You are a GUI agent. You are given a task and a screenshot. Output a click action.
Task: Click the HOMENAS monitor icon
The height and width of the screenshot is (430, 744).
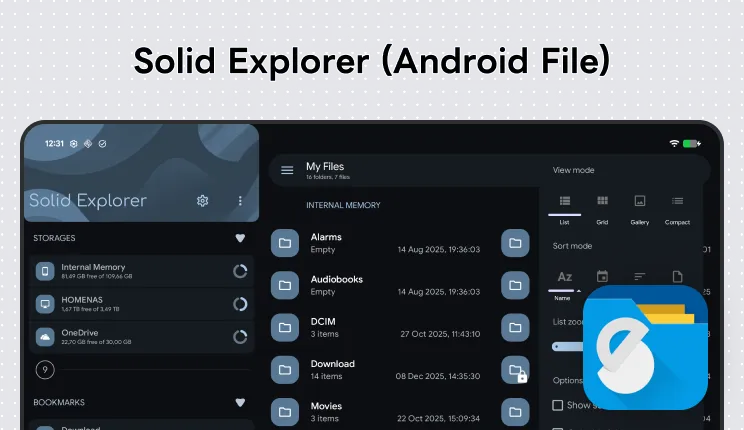coord(45,304)
